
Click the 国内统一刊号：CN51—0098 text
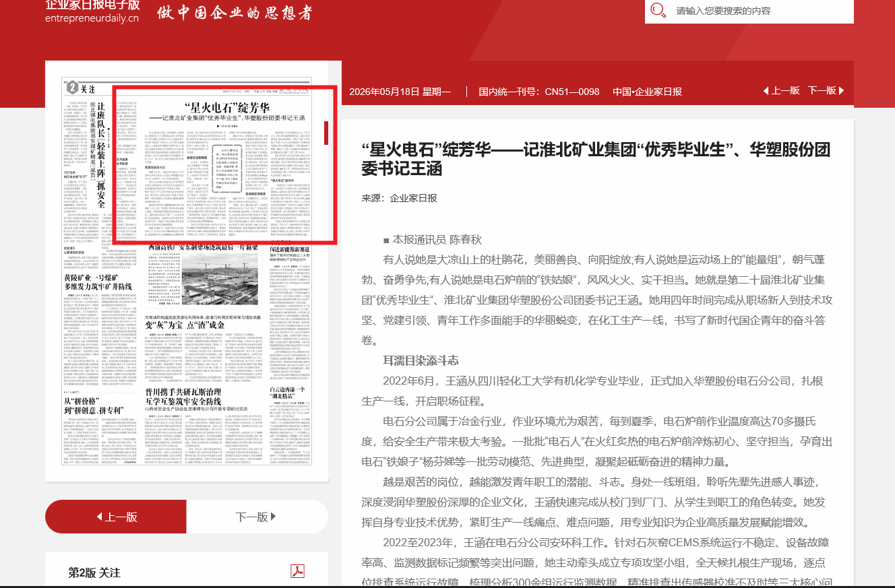[539, 92]
